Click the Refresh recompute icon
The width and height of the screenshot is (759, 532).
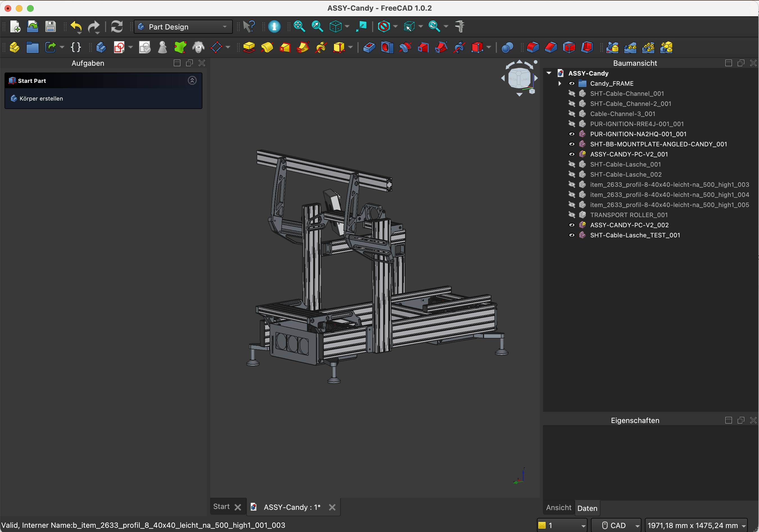(117, 26)
